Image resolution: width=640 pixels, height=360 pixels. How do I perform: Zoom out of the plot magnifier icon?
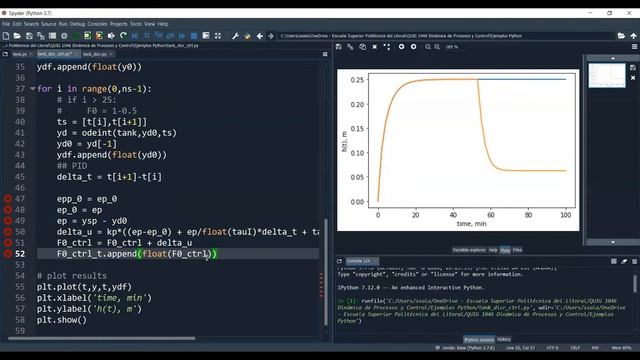click(x=428, y=47)
